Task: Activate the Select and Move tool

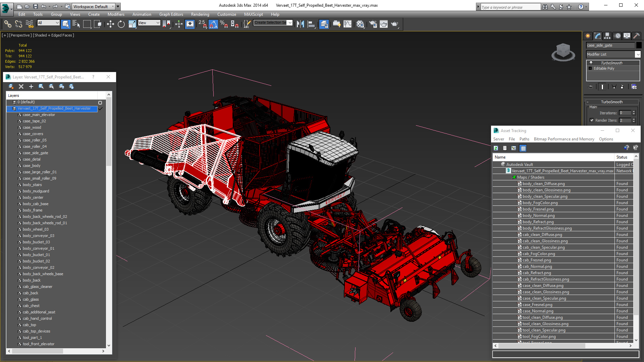Action: (110, 24)
